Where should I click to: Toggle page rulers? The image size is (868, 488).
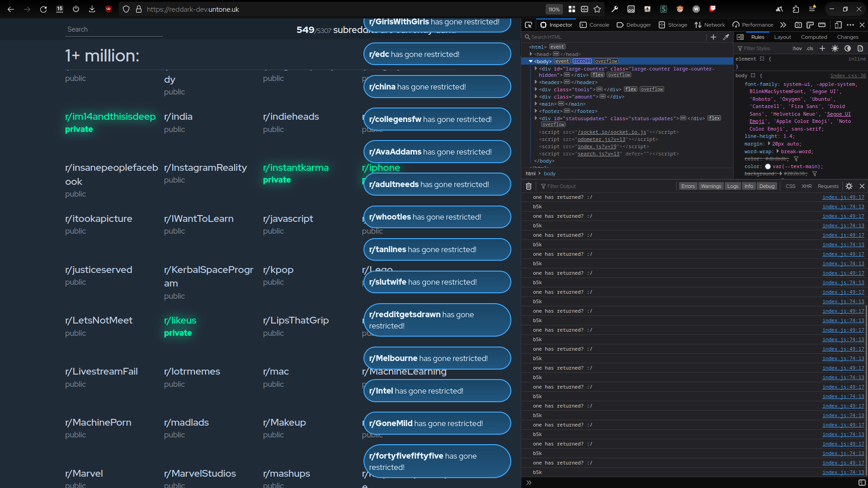coord(811,25)
